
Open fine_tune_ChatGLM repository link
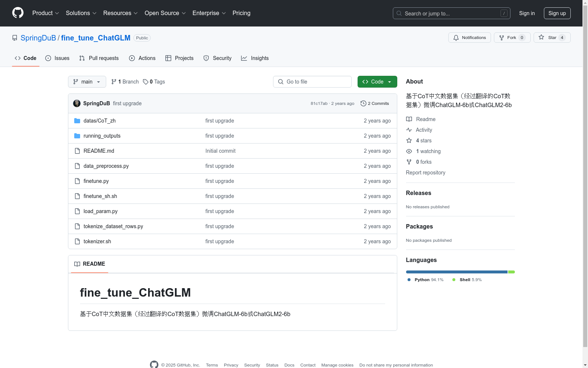tap(96, 38)
